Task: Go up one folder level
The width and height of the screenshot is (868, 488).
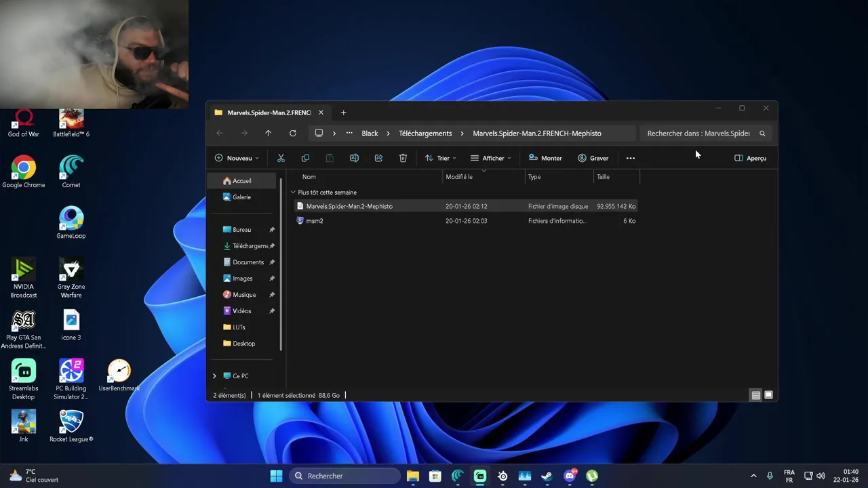Action: click(269, 134)
